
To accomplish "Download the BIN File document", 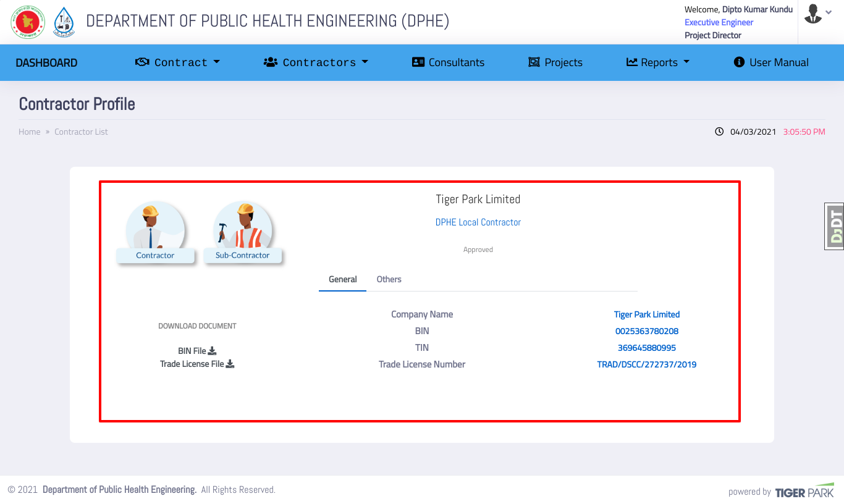I will pyautogui.click(x=213, y=350).
